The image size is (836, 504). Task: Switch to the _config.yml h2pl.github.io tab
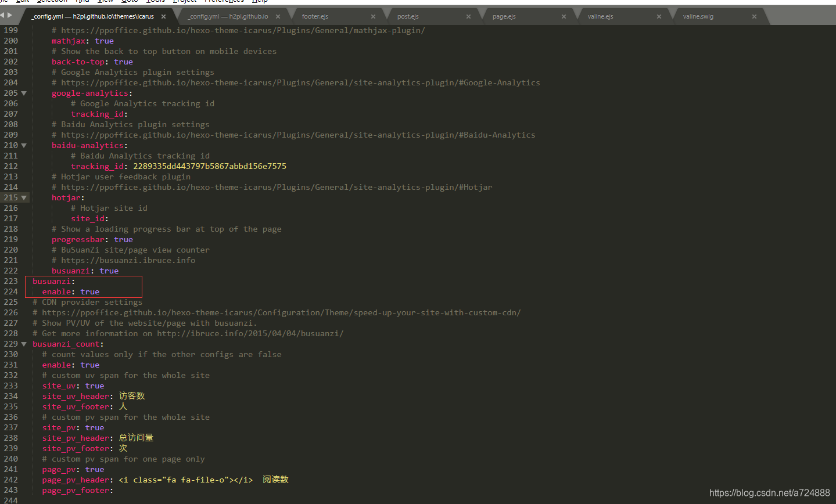[x=228, y=16]
